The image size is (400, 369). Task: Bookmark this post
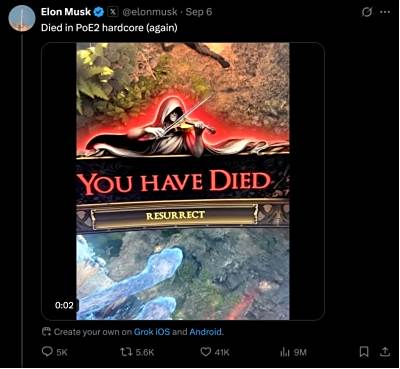[364, 351]
